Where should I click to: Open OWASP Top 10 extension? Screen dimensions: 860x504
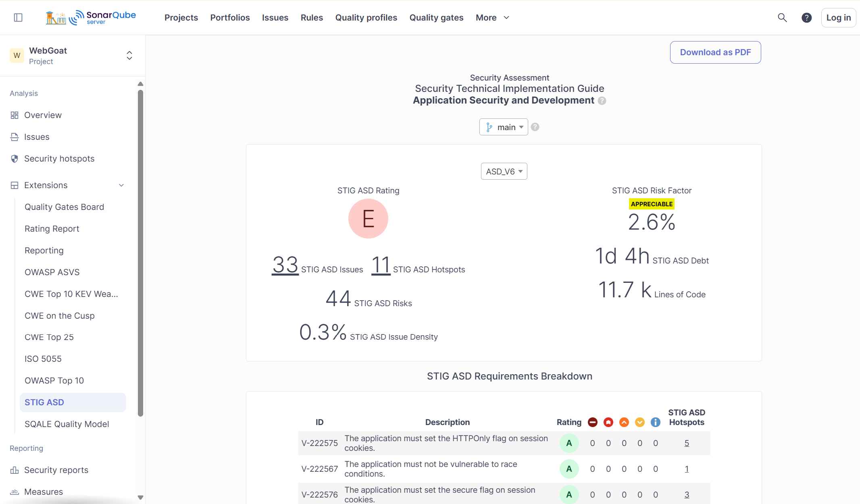click(x=54, y=381)
